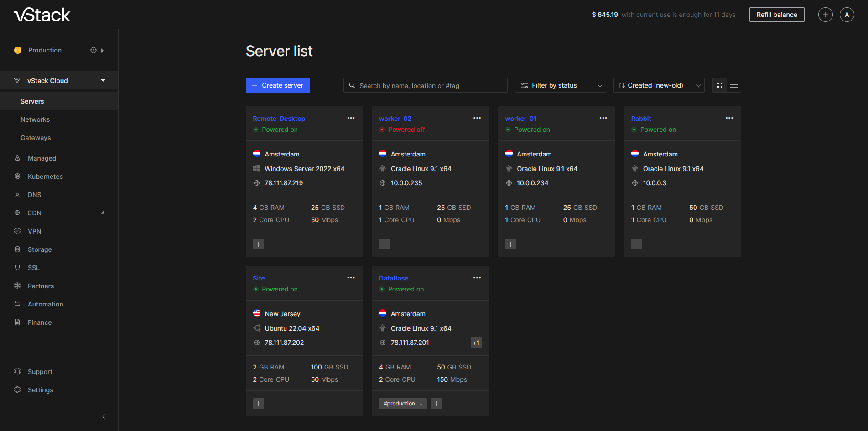Open Remote-Desktop card options menu
Image resolution: width=868 pixels, height=431 pixels.
(351, 118)
